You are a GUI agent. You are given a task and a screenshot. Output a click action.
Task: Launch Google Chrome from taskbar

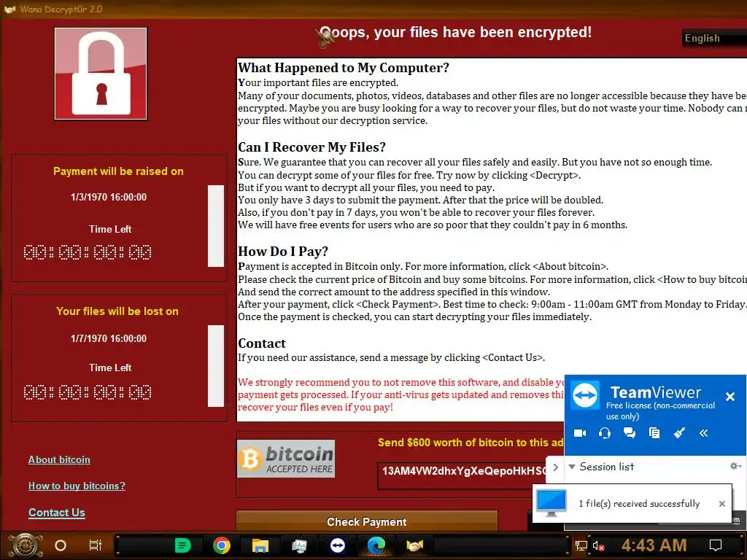(222, 545)
